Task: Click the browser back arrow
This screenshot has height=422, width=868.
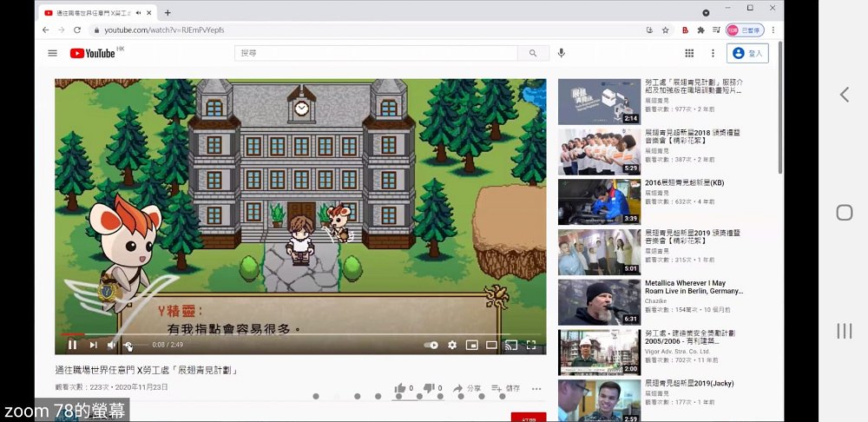Action: pyautogui.click(x=45, y=30)
